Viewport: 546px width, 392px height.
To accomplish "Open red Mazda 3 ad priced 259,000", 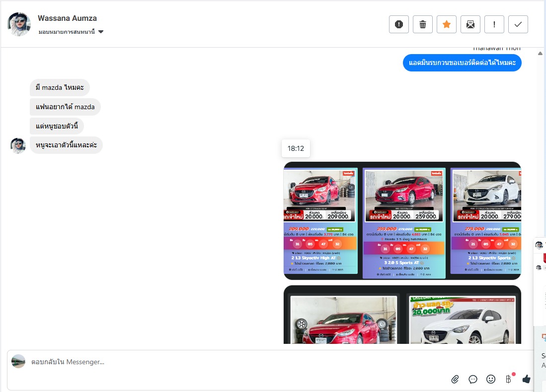I will (x=404, y=223).
